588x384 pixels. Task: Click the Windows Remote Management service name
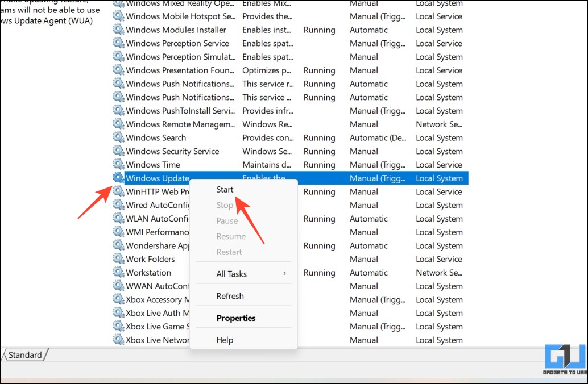point(180,124)
